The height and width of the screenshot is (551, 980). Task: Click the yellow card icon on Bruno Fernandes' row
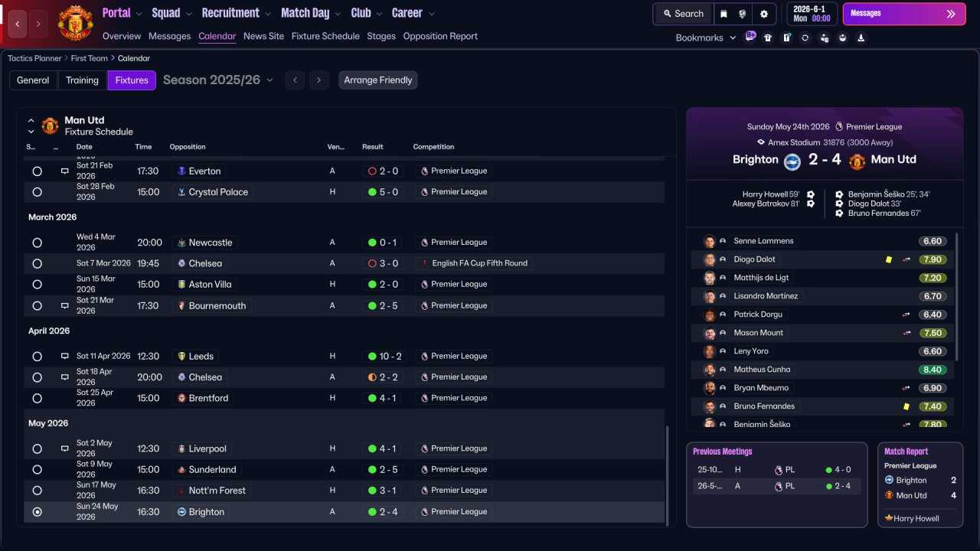pos(906,406)
